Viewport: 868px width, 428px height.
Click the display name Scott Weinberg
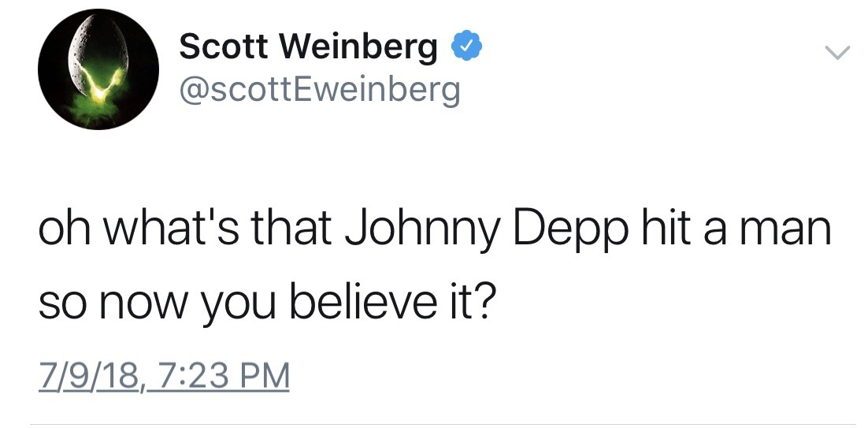308,48
